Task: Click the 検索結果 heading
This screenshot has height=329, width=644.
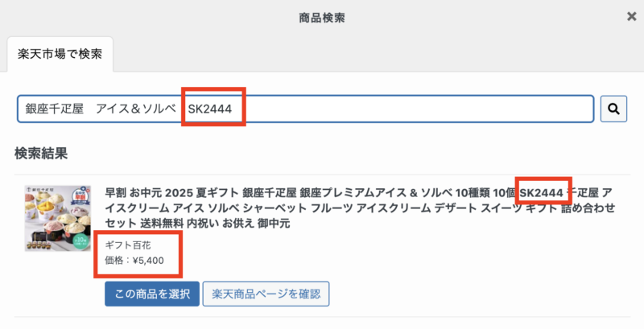Action: coord(41,154)
